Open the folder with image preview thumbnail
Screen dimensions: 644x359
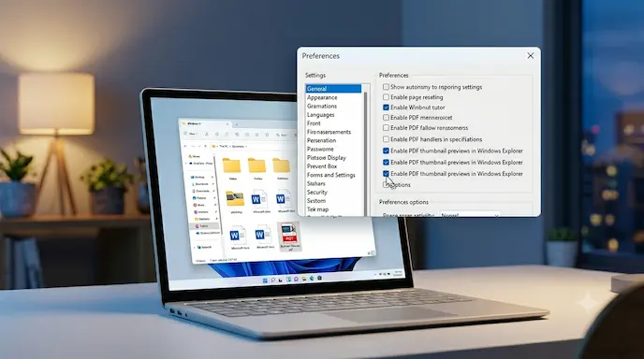(x=235, y=199)
